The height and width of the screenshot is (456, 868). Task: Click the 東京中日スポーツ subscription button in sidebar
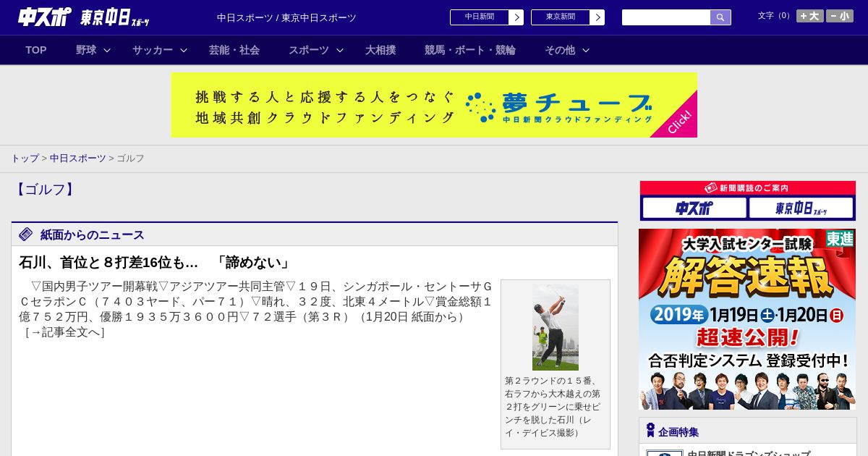[801, 208]
